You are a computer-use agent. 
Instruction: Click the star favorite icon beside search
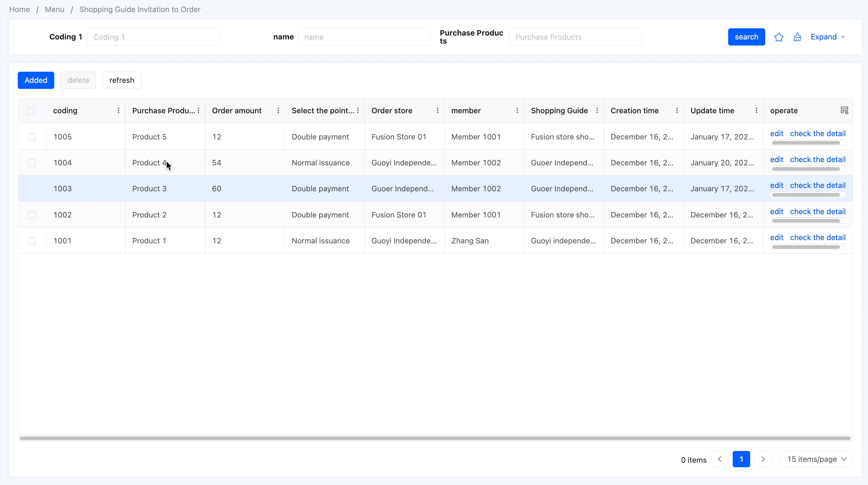[778, 37]
